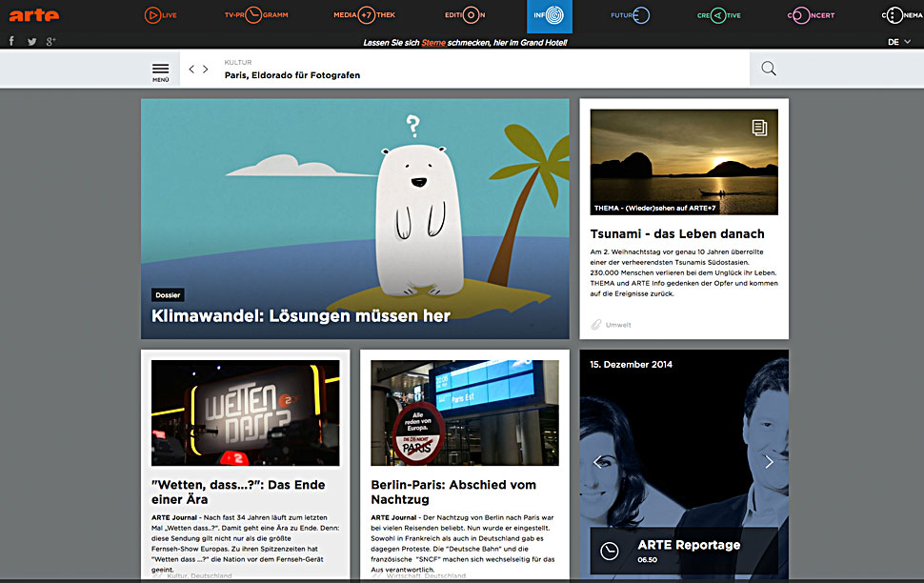Open the LIVE section in the navigation
The height and width of the screenshot is (583, 924).
160,15
